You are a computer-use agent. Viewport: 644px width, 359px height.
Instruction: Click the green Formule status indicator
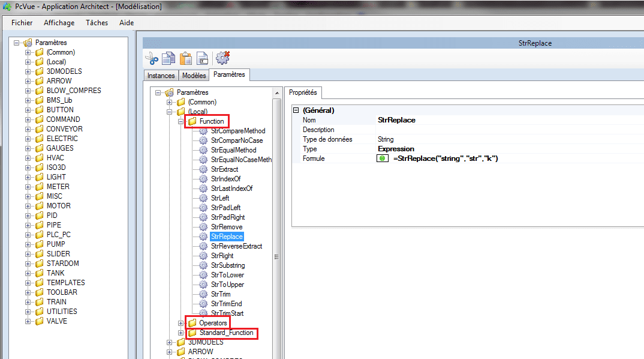(383, 158)
